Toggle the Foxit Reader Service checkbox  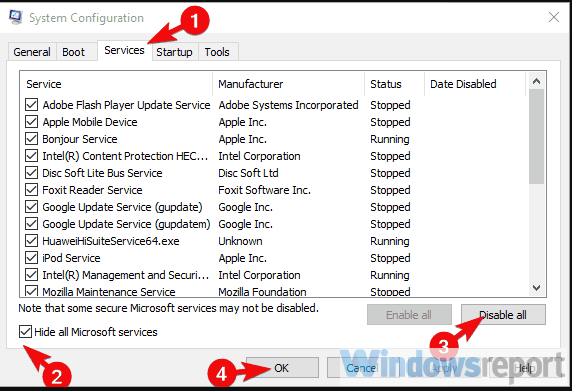31,190
